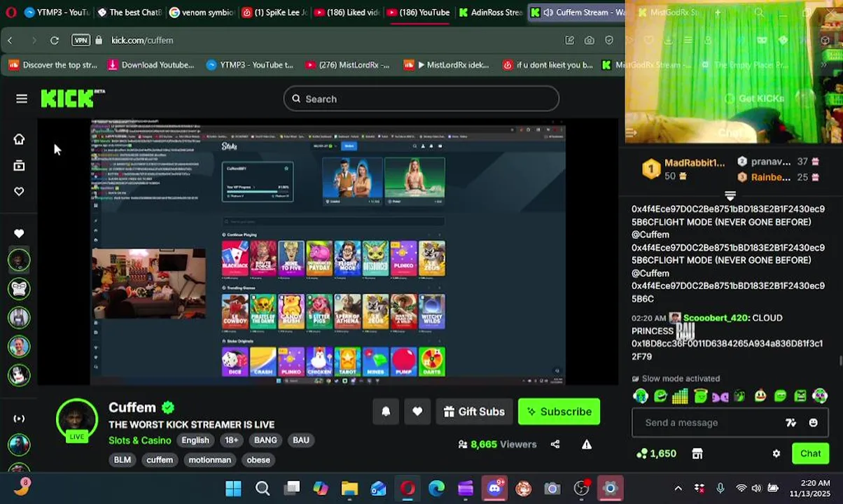Click the equalizer bars emote in quick row
843x504 pixels.
coord(680,396)
